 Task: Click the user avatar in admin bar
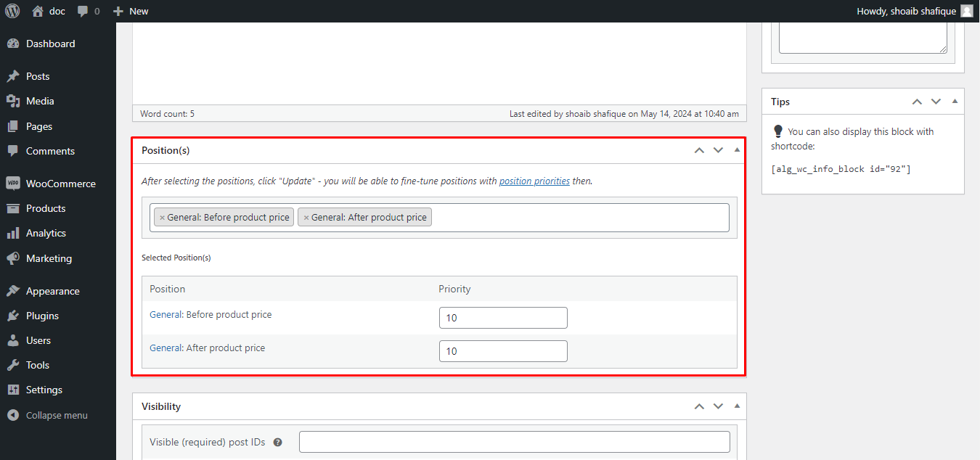(x=966, y=11)
